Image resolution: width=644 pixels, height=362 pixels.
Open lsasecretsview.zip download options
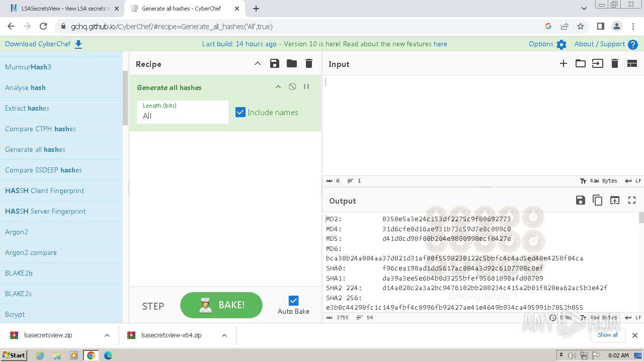tap(107, 335)
